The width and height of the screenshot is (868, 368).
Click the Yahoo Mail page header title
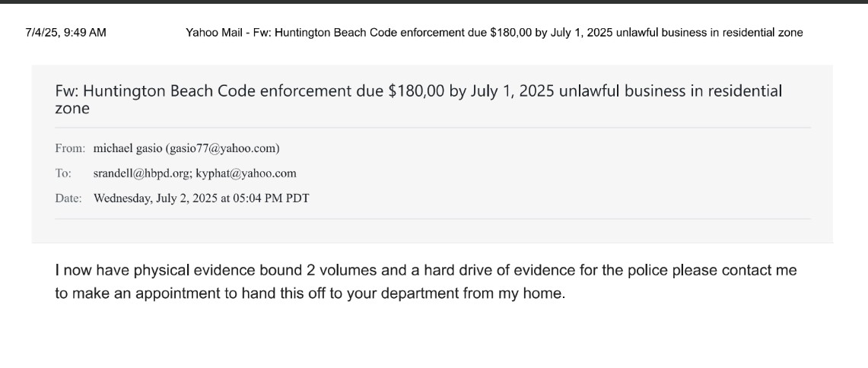point(494,33)
